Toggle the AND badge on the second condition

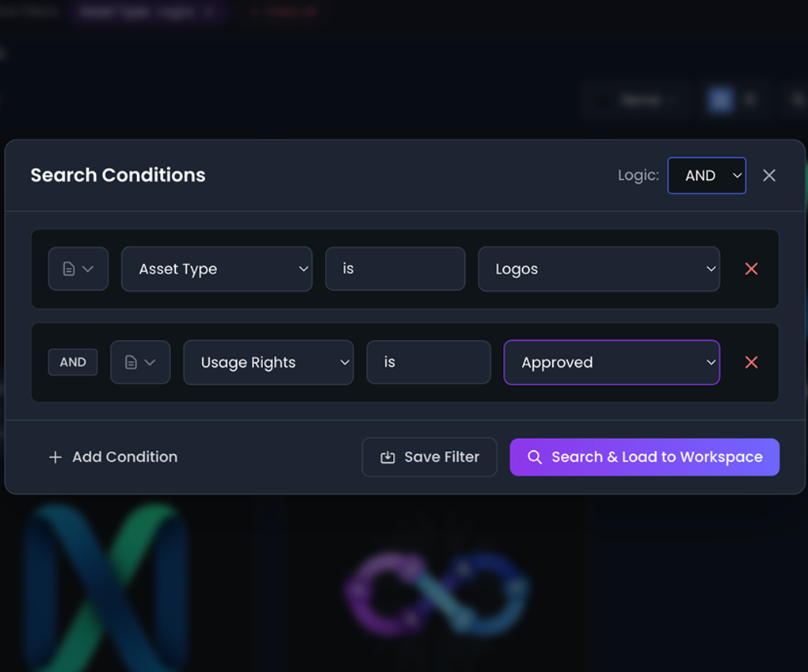73,362
